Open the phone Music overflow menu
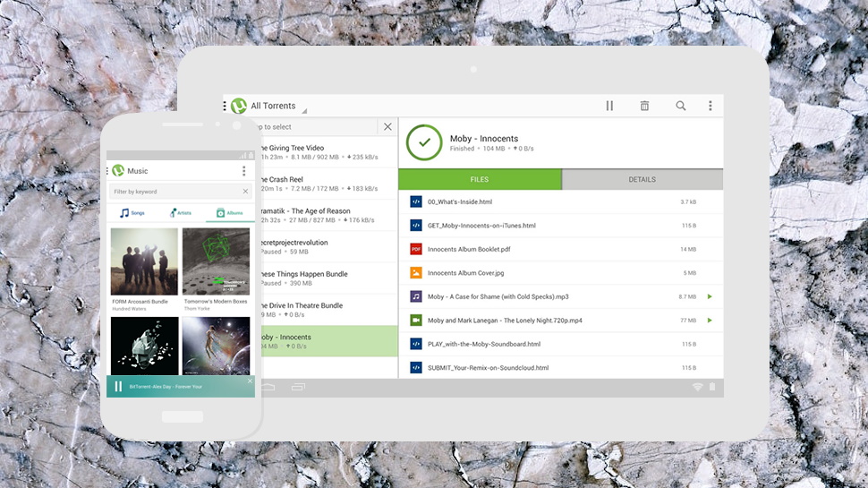Screen dimensions: 868x488 [x=243, y=171]
